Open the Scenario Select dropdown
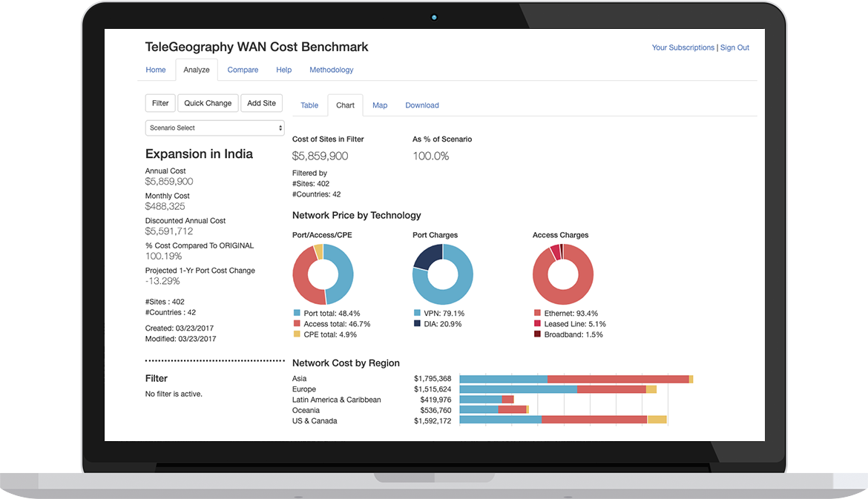This screenshot has height=499, width=868. click(214, 128)
